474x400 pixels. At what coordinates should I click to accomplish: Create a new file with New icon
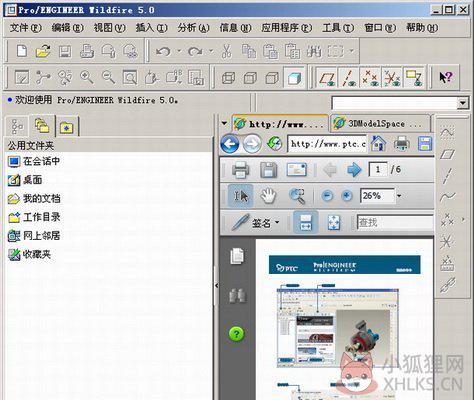click(x=22, y=51)
